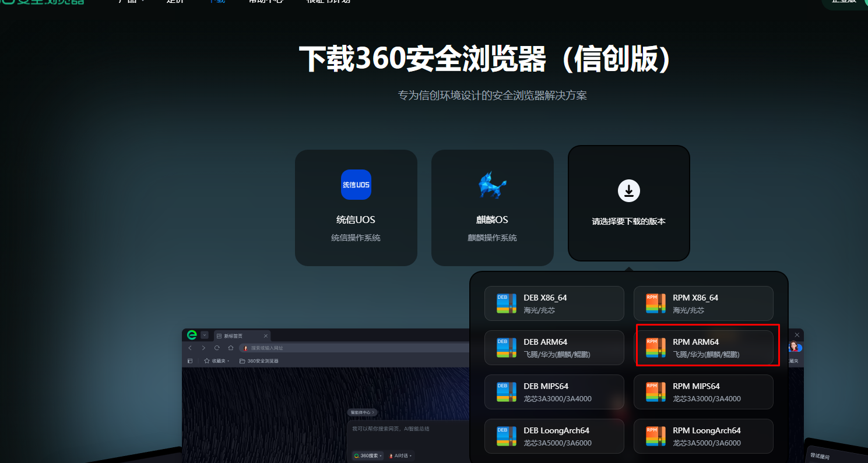Download the RPM X86_64 package
Image resolution: width=868 pixels, height=463 pixels.
[704, 303]
